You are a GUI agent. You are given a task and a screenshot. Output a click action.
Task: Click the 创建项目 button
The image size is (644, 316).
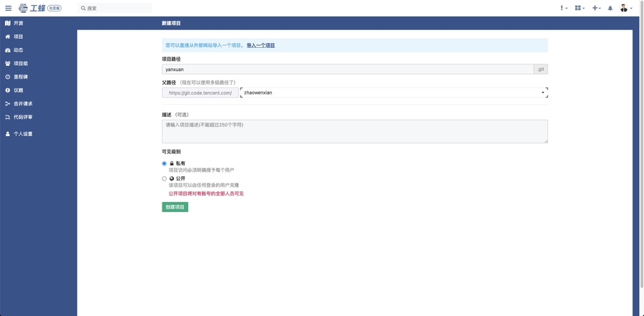(175, 207)
